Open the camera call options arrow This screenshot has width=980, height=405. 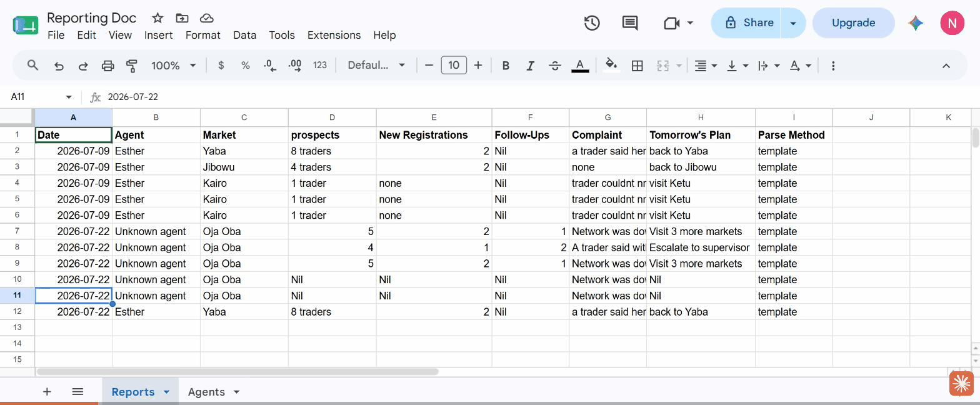690,23
